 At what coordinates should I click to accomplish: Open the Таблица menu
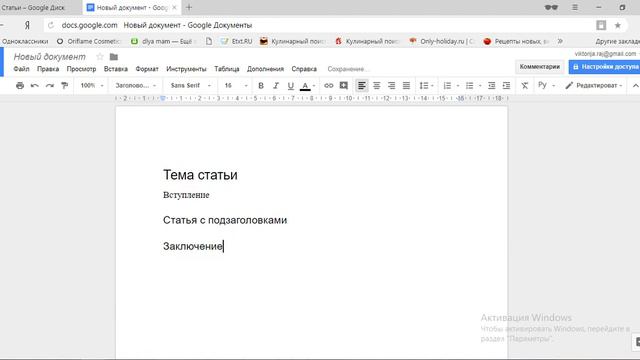coord(227,69)
